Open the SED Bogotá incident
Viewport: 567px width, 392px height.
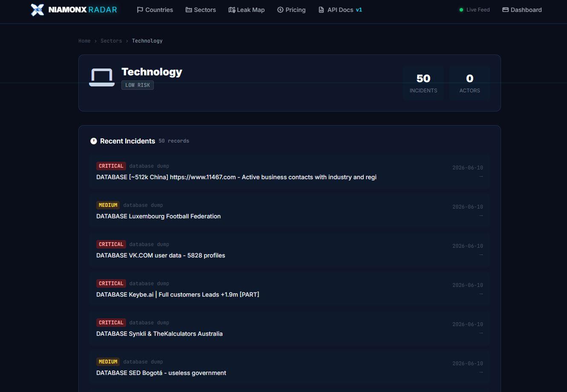pos(290,368)
